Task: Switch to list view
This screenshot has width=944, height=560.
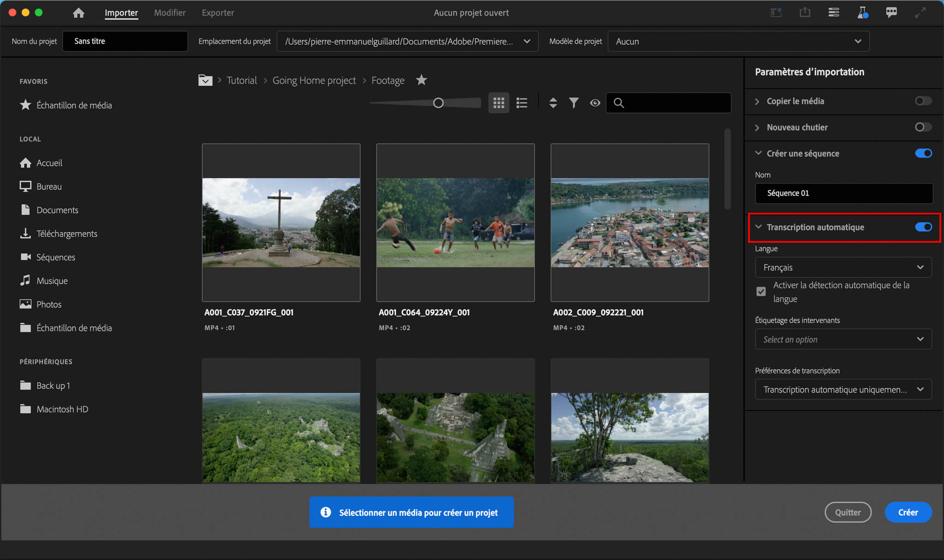Action: 522,103
